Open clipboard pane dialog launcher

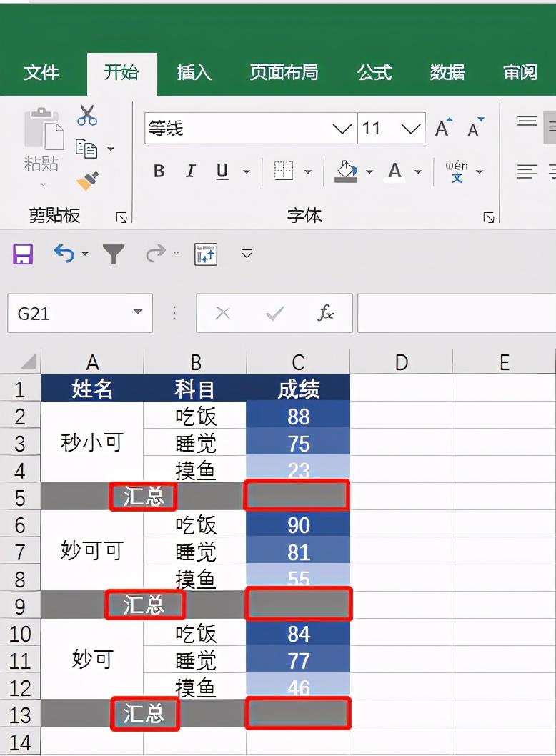tap(121, 217)
